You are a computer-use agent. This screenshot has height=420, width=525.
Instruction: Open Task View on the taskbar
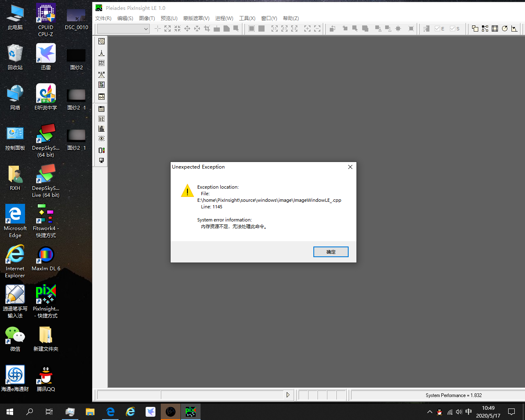point(49,412)
